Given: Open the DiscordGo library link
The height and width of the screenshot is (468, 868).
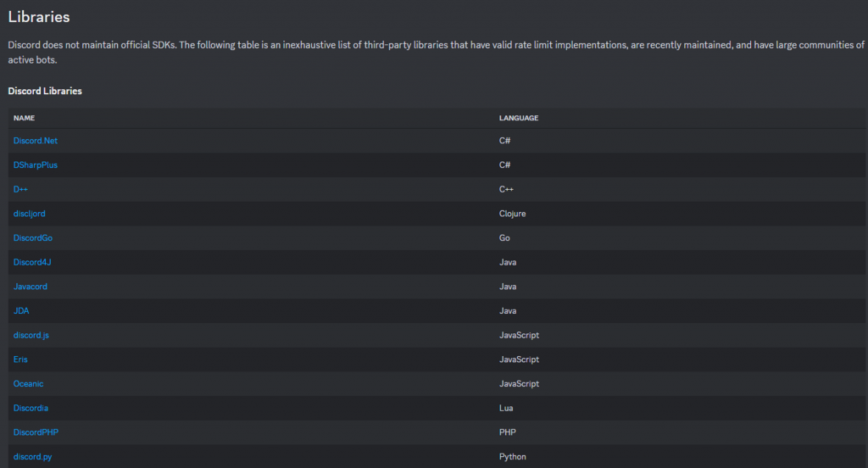Looking at the screenshot, I should point(33,238).
